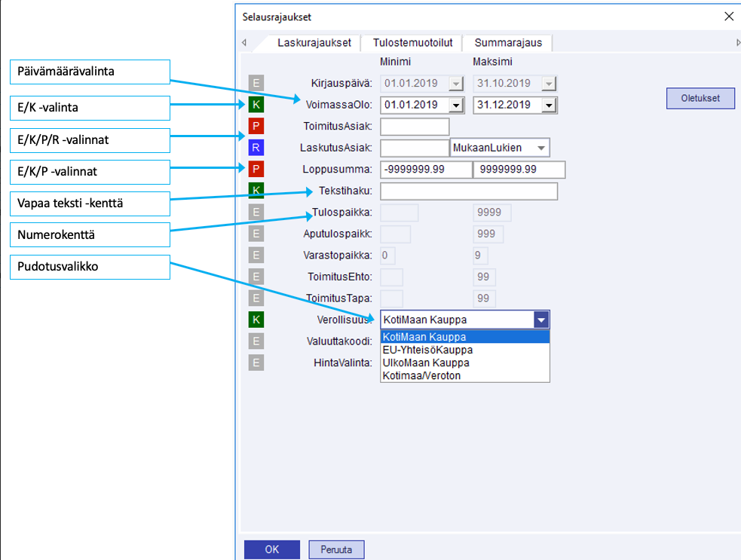The height and width of the screenshot is (560, 741).
Task: Toggle the P selector beside Loppusumma
Action: (256, 169)
